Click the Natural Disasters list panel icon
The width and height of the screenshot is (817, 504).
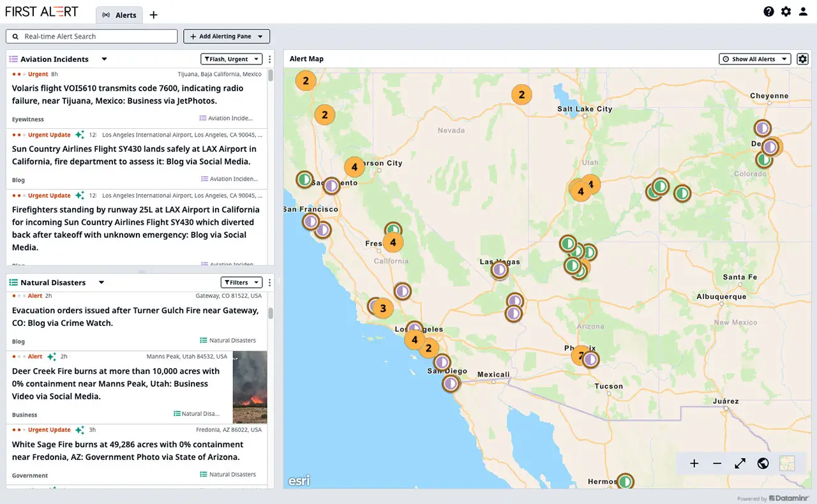(12, 282)
